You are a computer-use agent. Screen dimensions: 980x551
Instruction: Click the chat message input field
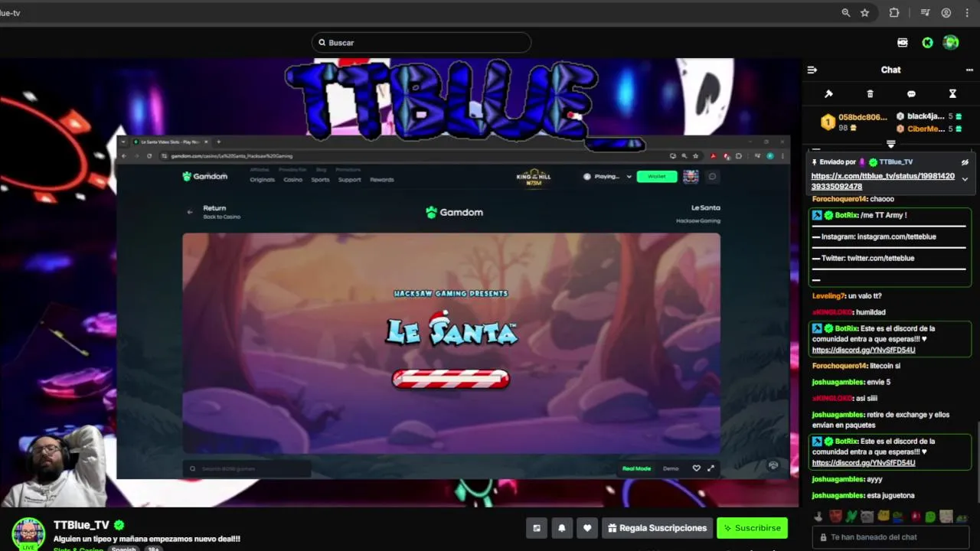point(890,537)
